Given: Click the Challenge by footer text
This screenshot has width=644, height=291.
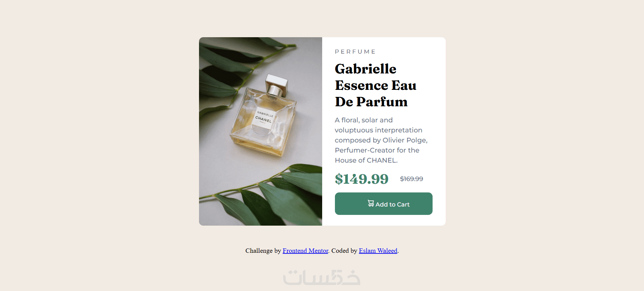Looking at the screenshot, I should pyautogui.click(x=263, y=251).
